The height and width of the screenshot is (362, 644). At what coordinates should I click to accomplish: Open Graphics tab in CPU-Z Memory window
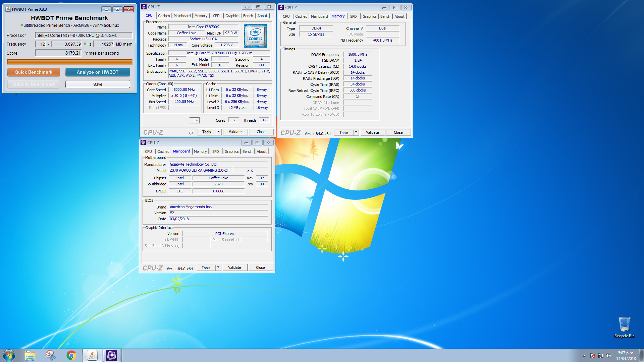point(369,16)
